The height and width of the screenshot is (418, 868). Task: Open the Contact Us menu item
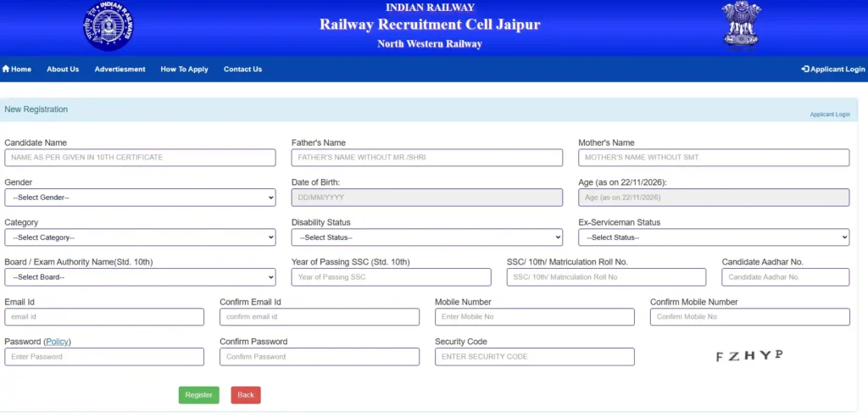[x=242, y=70]
